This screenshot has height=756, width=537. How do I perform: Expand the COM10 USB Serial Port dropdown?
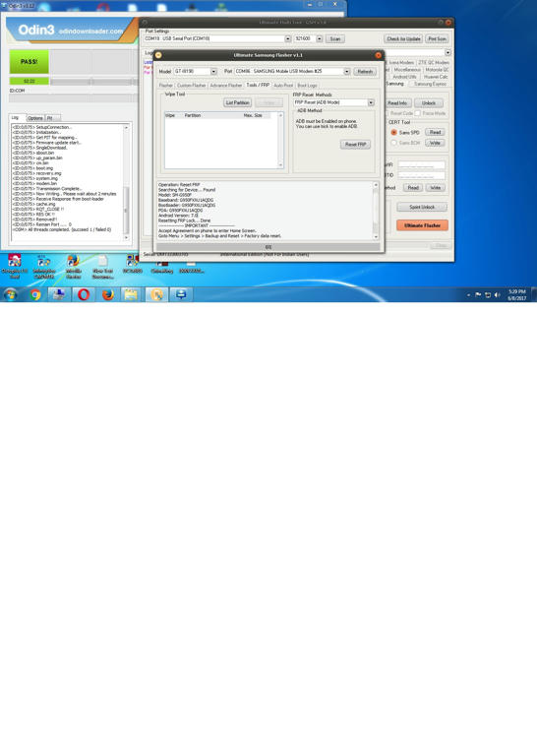pyautogui.click(x=287, y=38)
